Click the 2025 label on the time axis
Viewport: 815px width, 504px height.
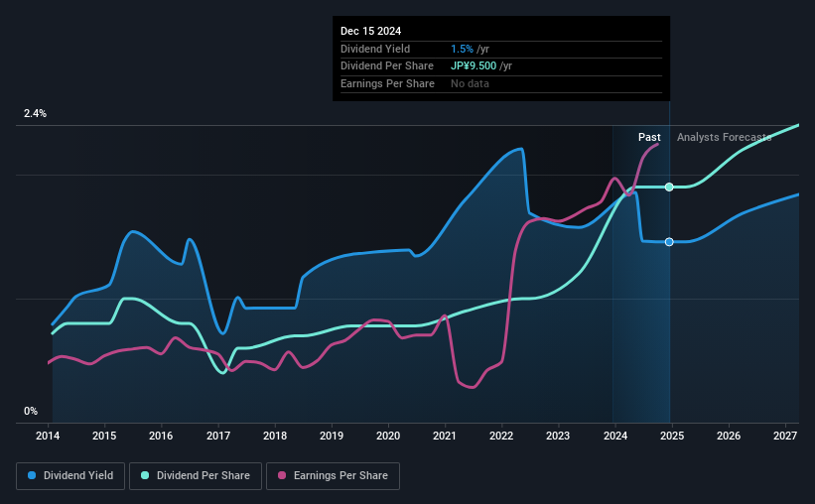coord(672,436)
